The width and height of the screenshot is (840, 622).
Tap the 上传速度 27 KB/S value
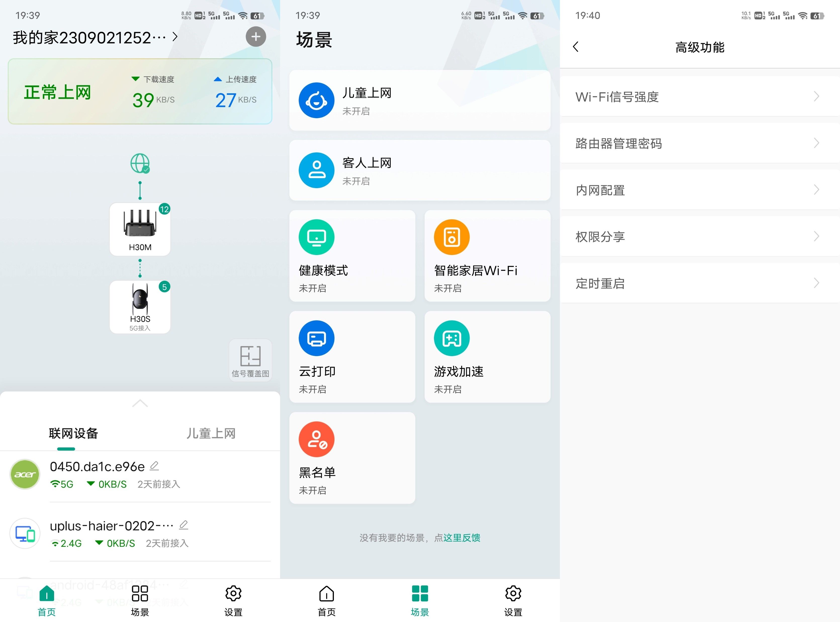click(236, 100)
